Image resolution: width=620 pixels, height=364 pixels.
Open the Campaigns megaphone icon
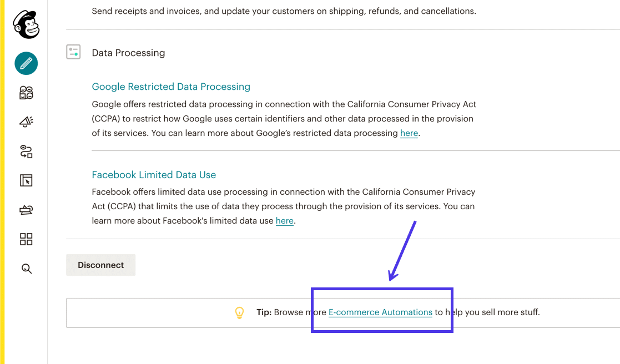pyautogui.click(x=26, y=122)
